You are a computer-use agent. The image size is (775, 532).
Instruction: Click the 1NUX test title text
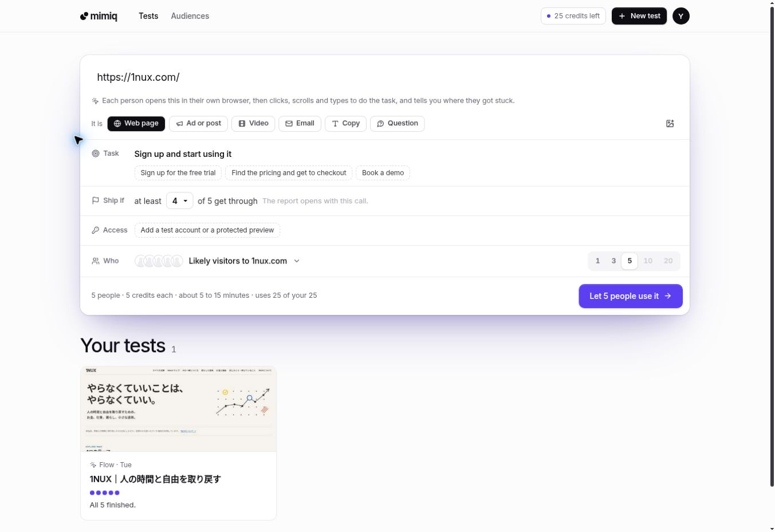click(155, 479)
